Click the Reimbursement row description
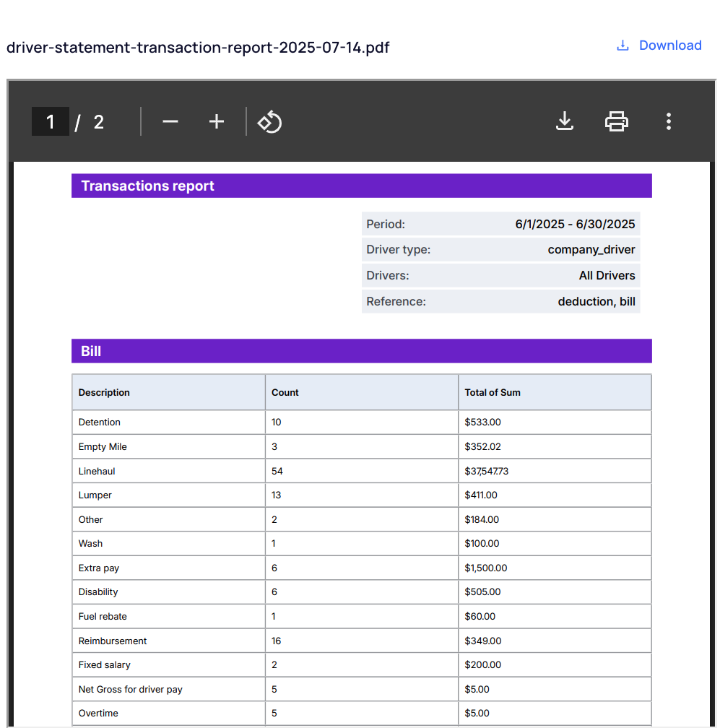The image size is (720, 728). click(x=113, y=641)
